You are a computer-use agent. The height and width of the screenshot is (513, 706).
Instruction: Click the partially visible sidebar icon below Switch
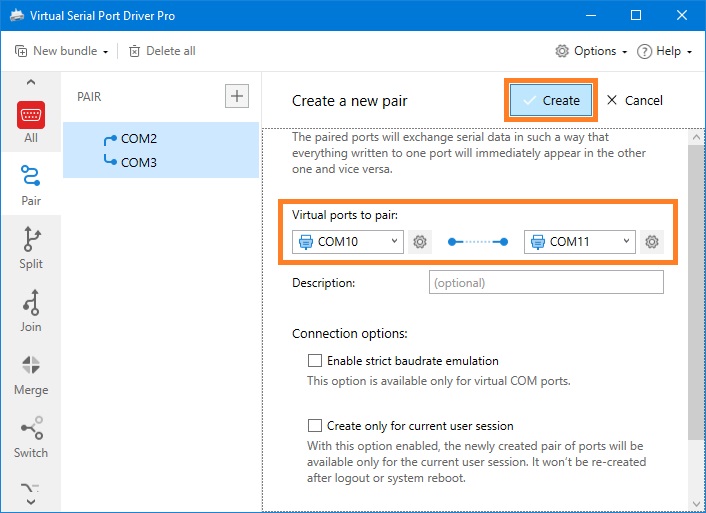click(31, 488)
